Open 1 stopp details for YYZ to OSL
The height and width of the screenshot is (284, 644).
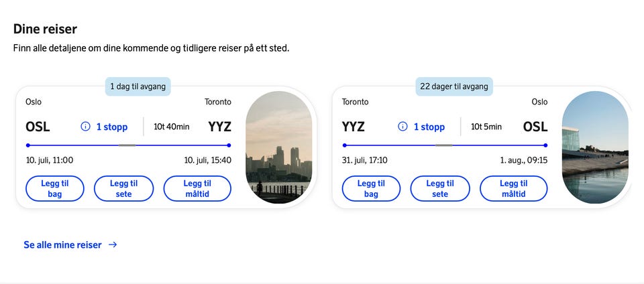429,127
